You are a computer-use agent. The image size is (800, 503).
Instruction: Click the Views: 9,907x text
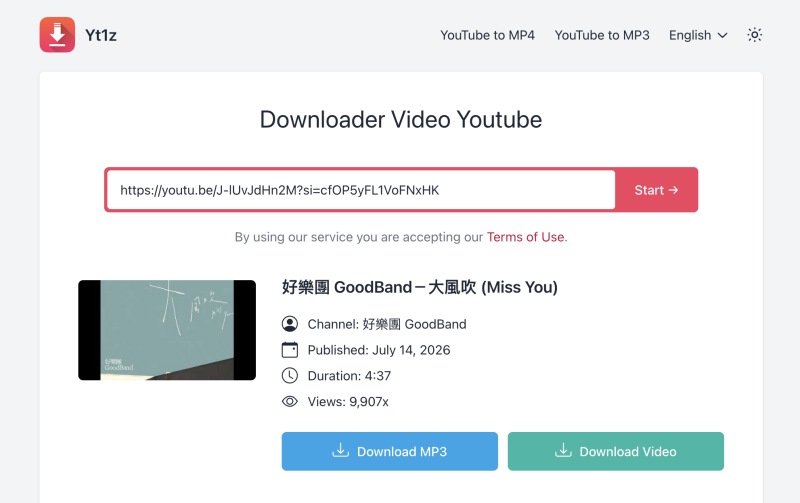click(x=348, y=402)
